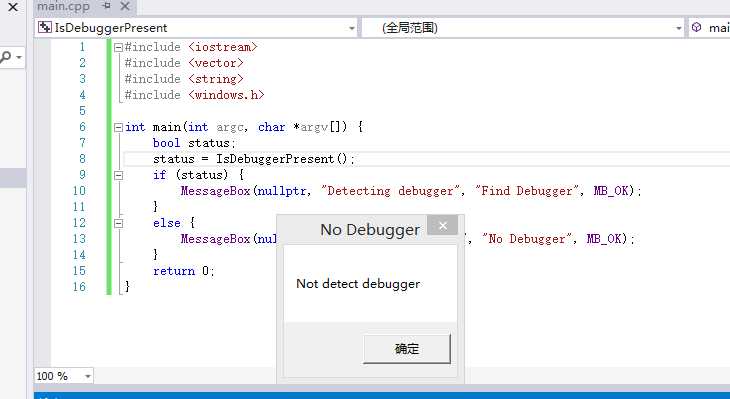Collapse the else block at line 12

click(118, 223)
